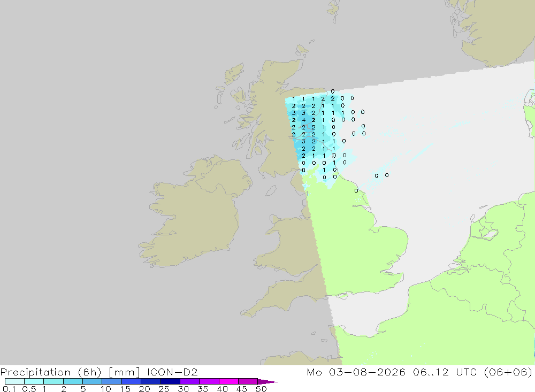Select the 10–15 mm blue legend swatch

tap(112, 381)
